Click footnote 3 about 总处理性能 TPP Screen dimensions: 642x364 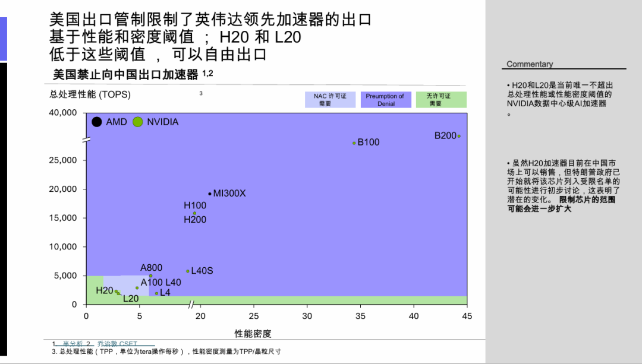(166, 352)
